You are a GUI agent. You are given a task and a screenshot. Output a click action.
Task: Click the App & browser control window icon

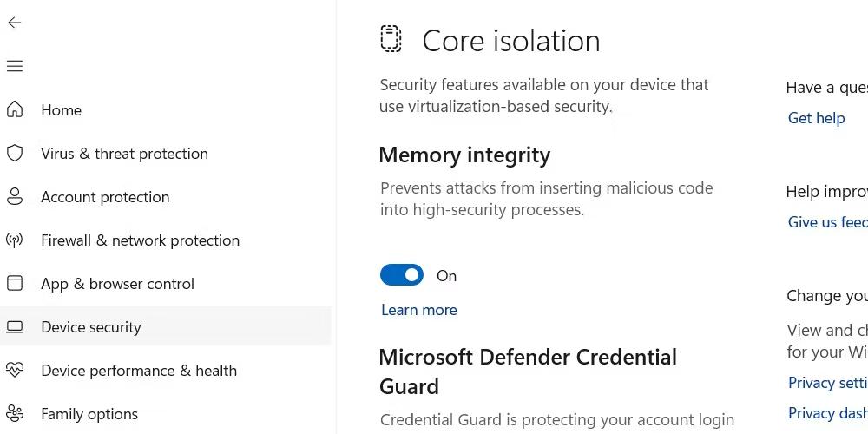point(15,283)
